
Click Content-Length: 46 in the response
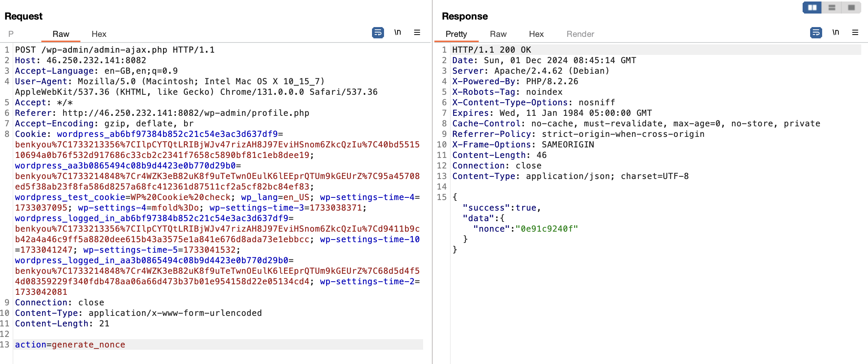click(x=499, y=155)
